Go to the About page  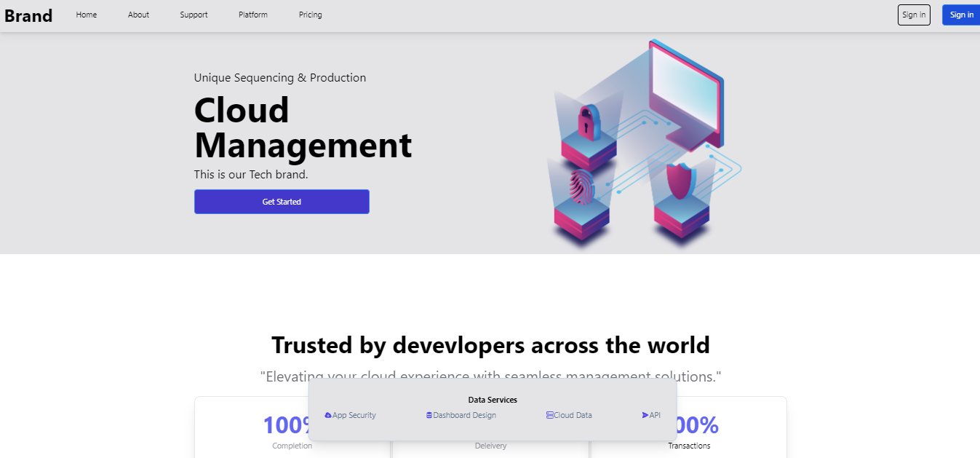click(x=138, y=15)
